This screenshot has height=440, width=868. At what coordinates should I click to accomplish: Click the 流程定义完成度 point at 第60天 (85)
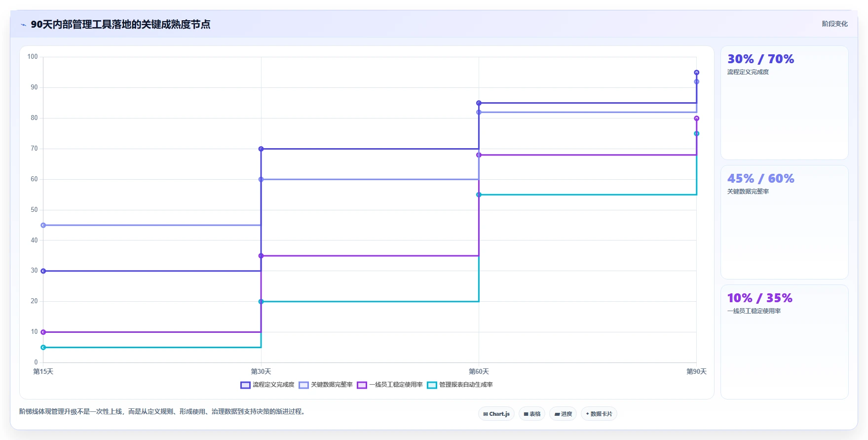[x=479, y=103]
